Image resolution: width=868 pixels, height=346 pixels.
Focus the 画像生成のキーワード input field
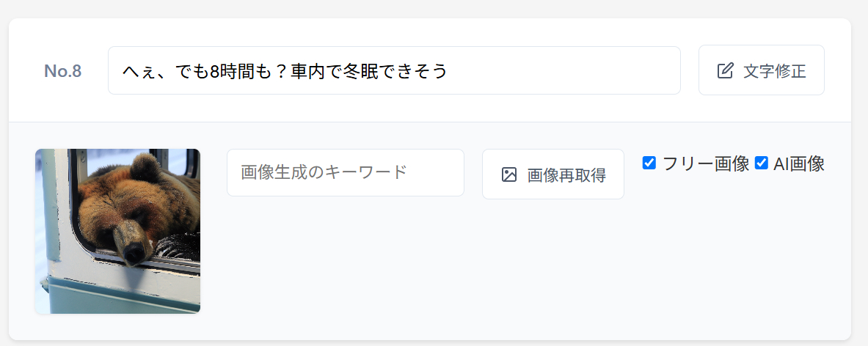346,172
